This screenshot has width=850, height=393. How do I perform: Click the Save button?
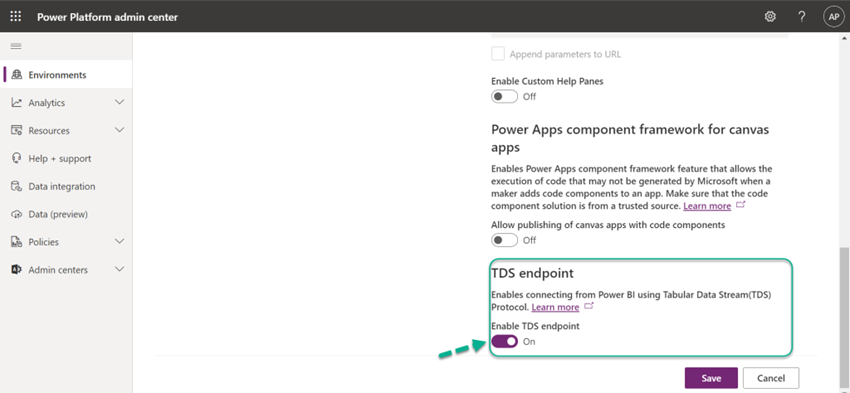[711, 378]
